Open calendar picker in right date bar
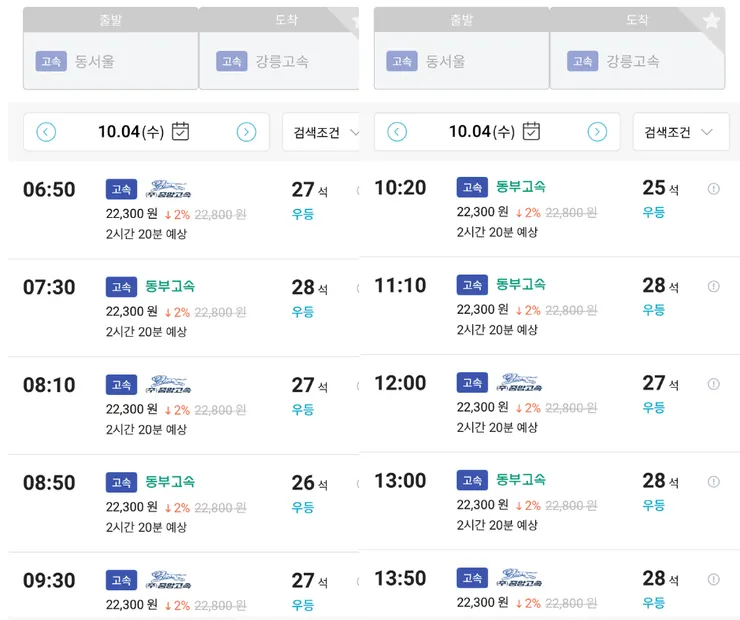 532,131
